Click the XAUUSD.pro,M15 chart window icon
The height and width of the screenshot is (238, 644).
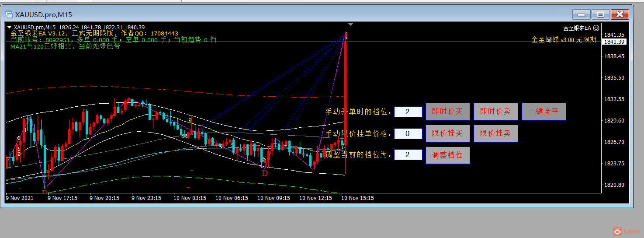[9, 14]
